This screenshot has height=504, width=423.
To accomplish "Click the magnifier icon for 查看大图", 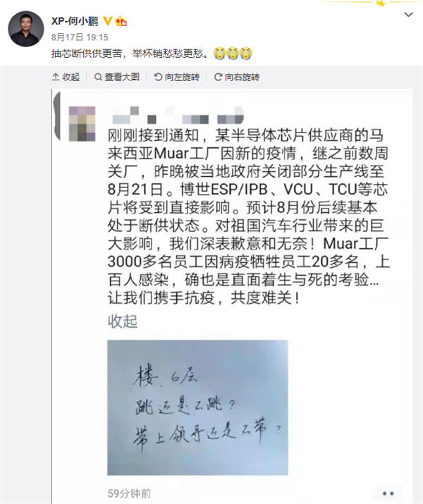I will tap(98, 77).
